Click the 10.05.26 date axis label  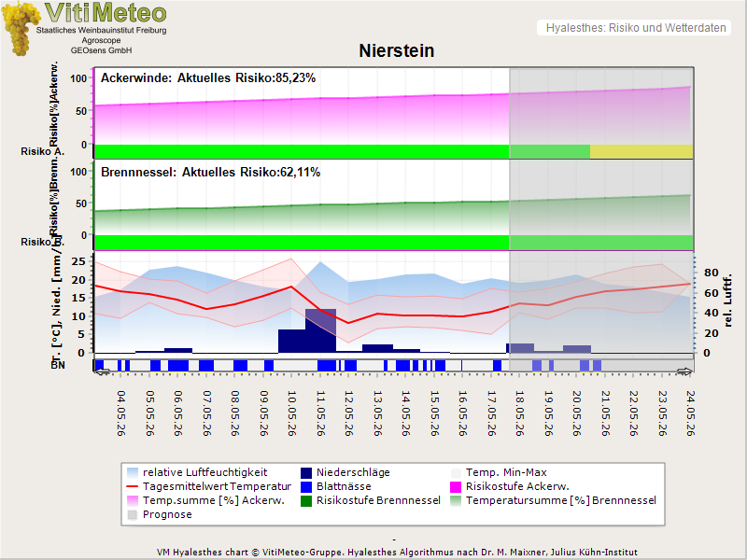click(x=291, y=413)
